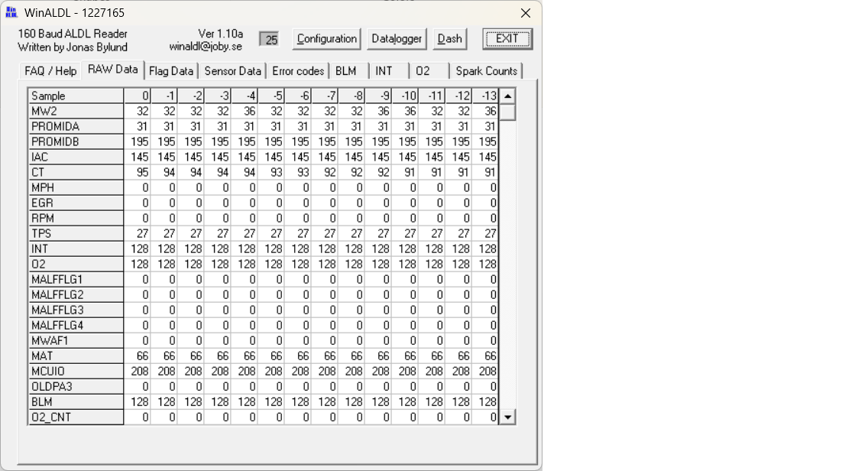Switch to the FAQ / Help tab

[x=50, y=71]
